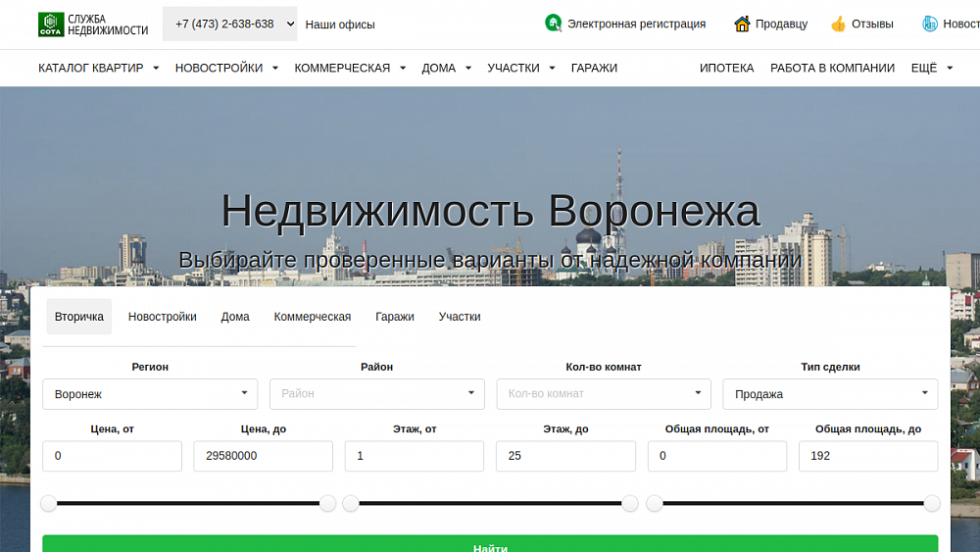Click the house icon beside Продавцу
Viewport: 980px width, 552px height.
(742, 24)
